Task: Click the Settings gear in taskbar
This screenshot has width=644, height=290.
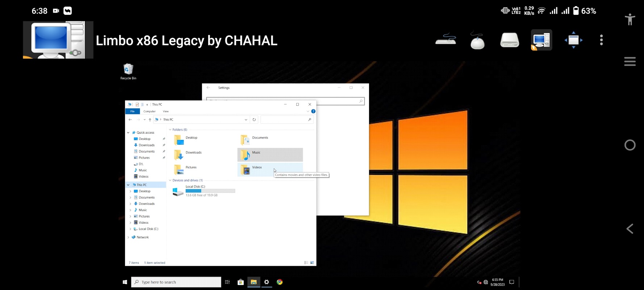Action: (x=267, y=282)
